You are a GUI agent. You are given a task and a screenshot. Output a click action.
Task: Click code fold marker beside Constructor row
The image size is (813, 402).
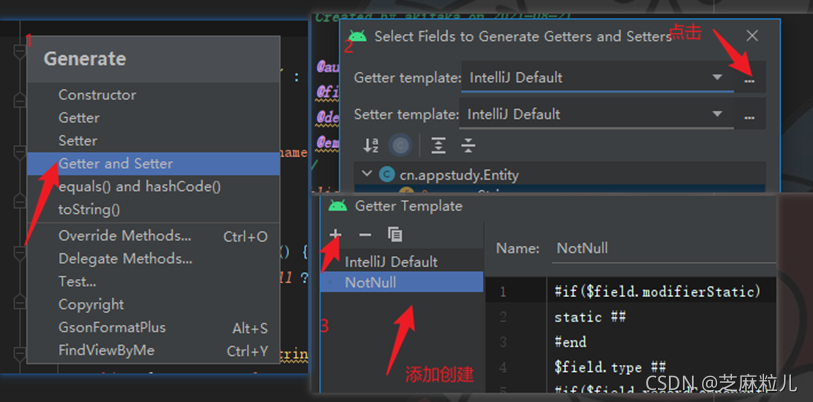(20, 98)
